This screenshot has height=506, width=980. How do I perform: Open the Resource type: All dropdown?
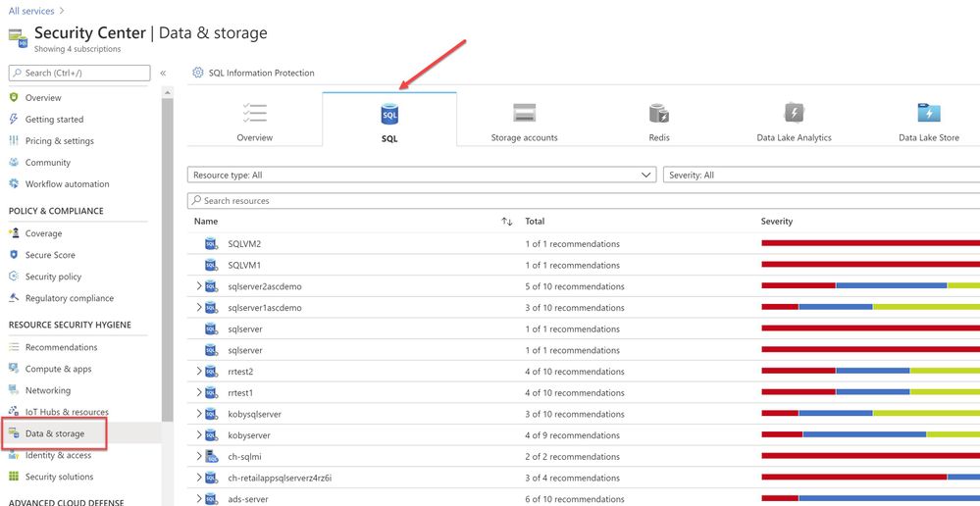point(422,175)
